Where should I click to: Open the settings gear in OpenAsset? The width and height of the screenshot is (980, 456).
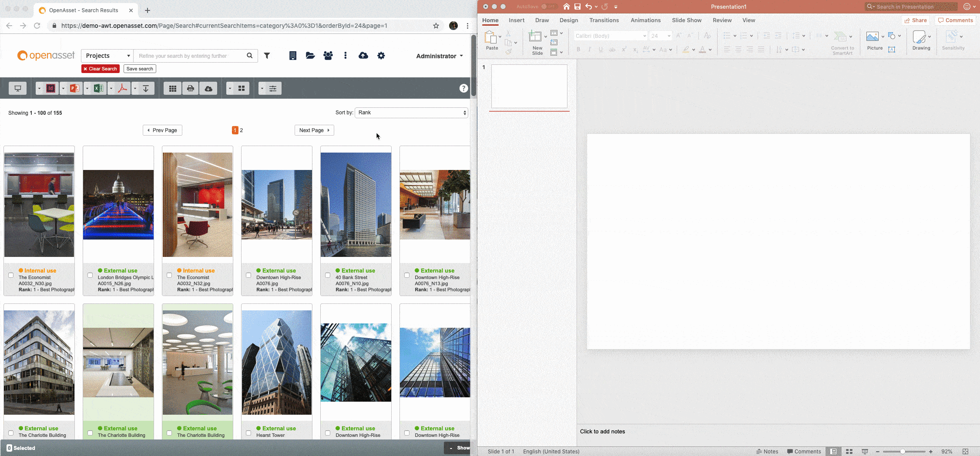(381, 56)
